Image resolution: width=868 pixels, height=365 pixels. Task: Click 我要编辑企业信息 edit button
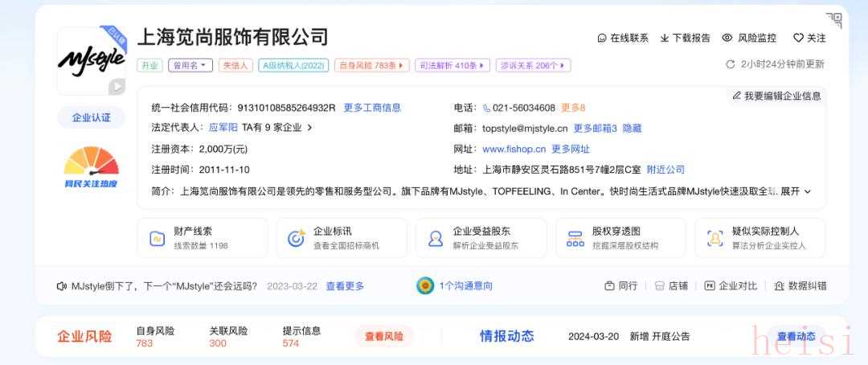[x=776, y=96]
